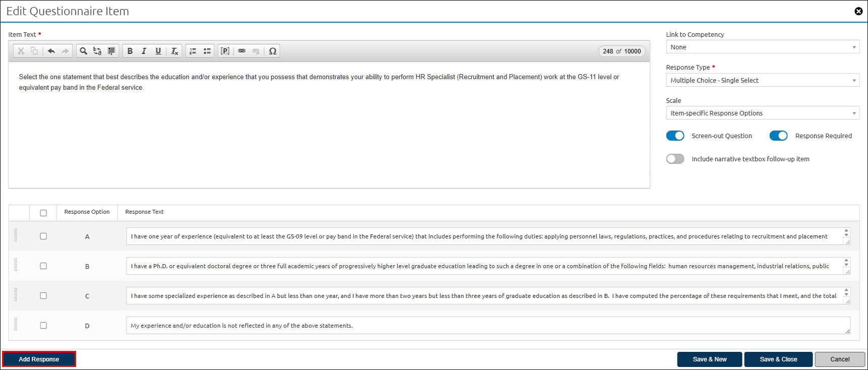Toggle bold formatting
This screenshot has width=868, height=370.
tap(130, 51)
